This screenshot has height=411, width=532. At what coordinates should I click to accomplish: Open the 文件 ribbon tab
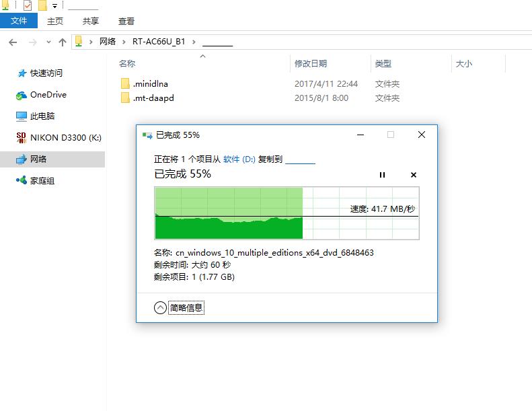pyautogui.click(x=19, y=21)
